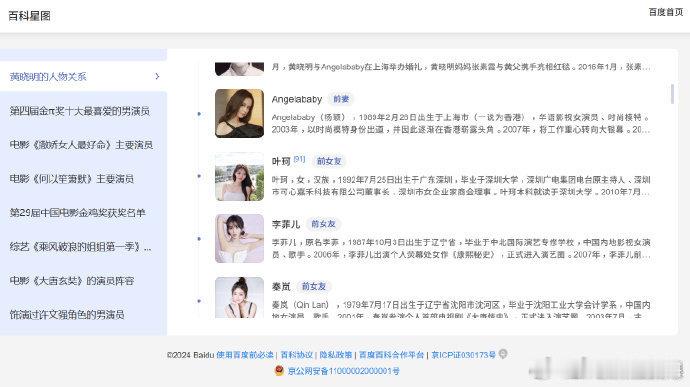Click the ICP badge icon in the footer
Image resolution: width=690 pixels, height=387 pixels.
tap(503, 354)
